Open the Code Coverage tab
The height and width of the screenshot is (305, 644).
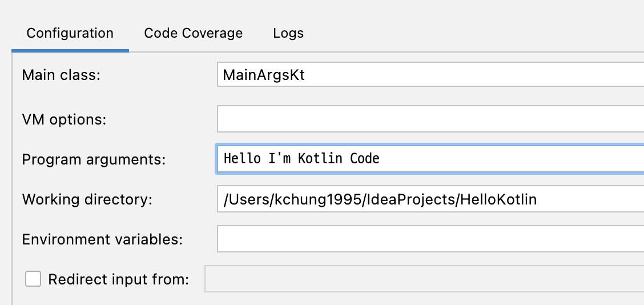point(193,33)
